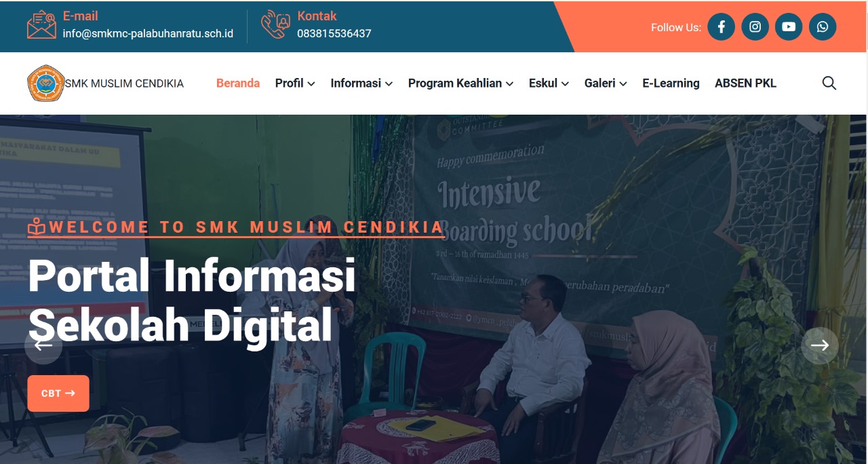Click the phone Kontak icon

coord(275,25)
